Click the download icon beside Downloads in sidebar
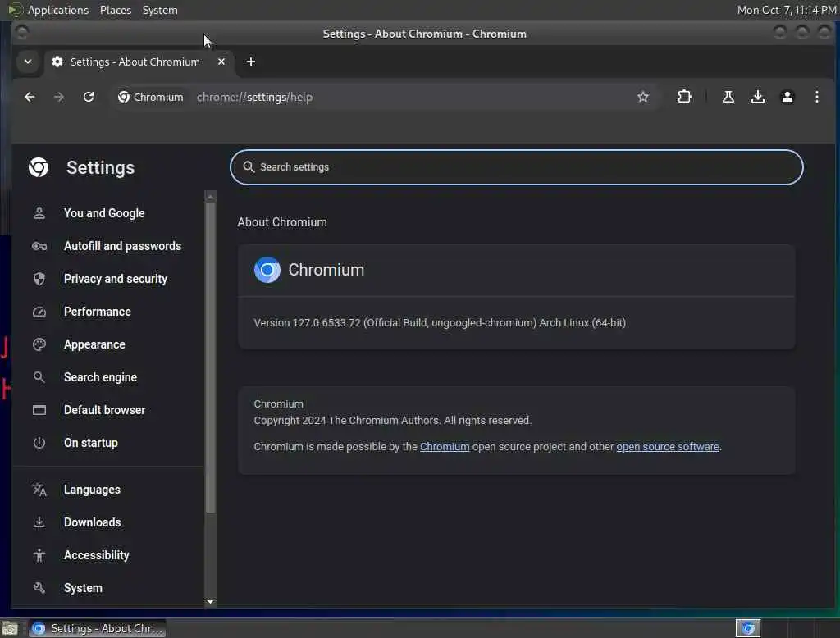The image size is (840, 638). point(39,522)
